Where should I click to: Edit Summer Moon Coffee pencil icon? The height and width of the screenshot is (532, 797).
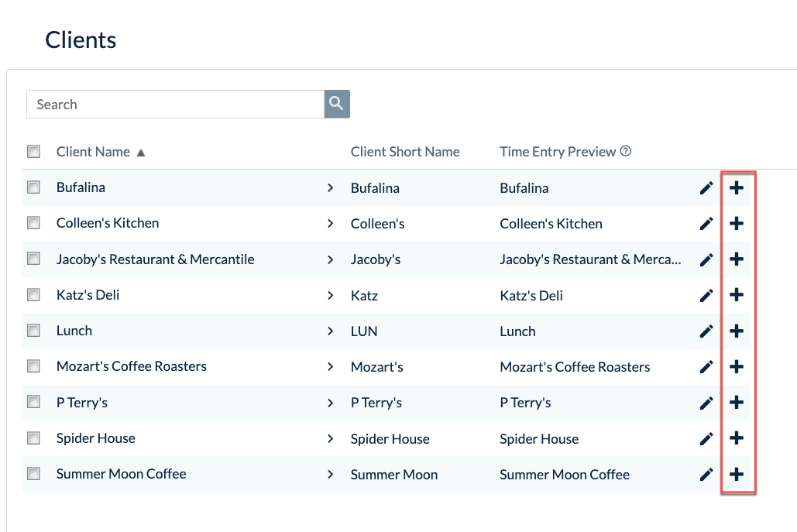pos(706,475)
